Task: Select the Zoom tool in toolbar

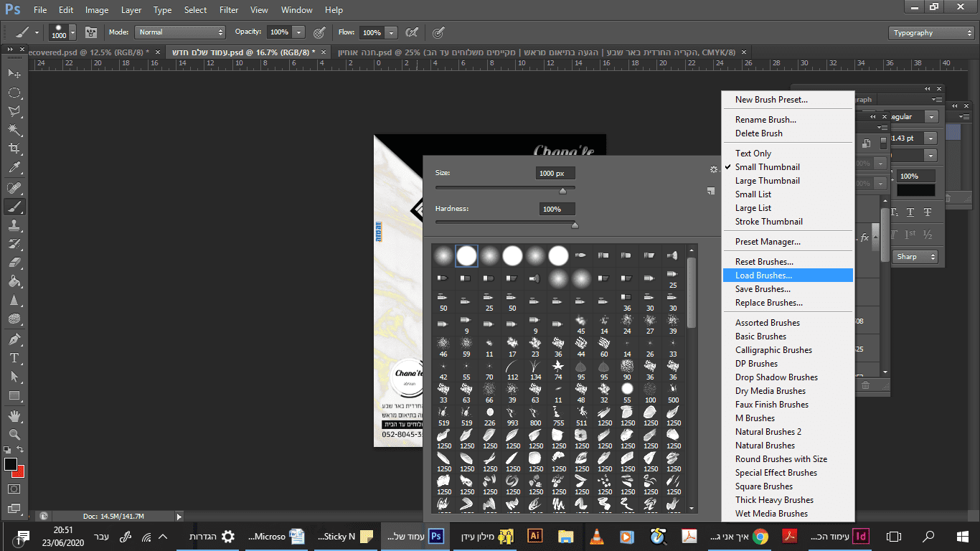Action: 14,434
